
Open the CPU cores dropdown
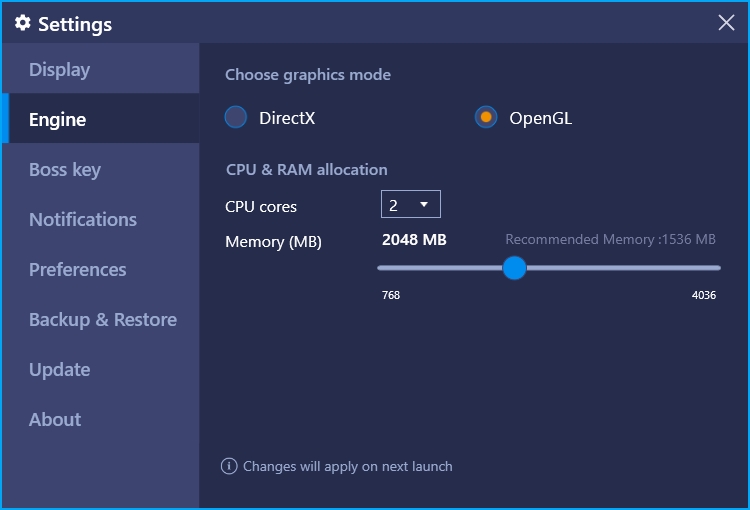click(x=410, y=204)
